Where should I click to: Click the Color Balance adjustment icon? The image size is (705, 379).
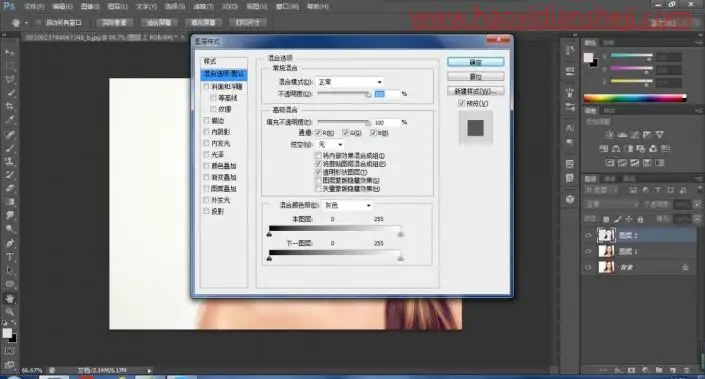pyautogui.click(x=616, y=148)
